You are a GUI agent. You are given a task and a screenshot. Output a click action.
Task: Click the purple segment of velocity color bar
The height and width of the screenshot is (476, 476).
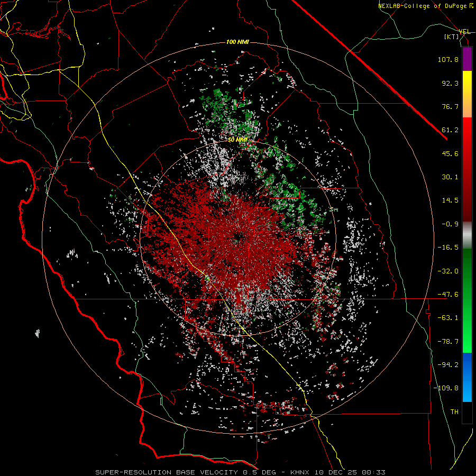pyautogui.click(x=467, y=59)
